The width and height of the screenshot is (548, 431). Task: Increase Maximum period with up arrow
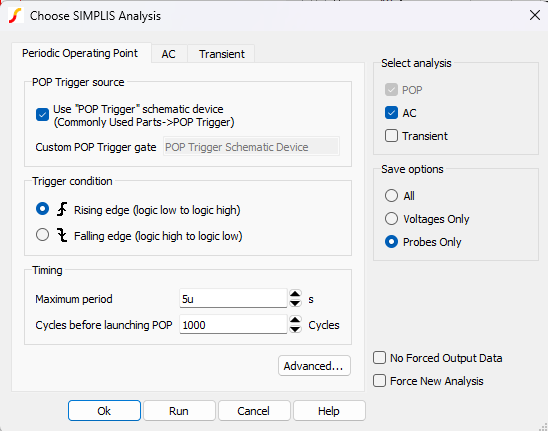(295, 294)
